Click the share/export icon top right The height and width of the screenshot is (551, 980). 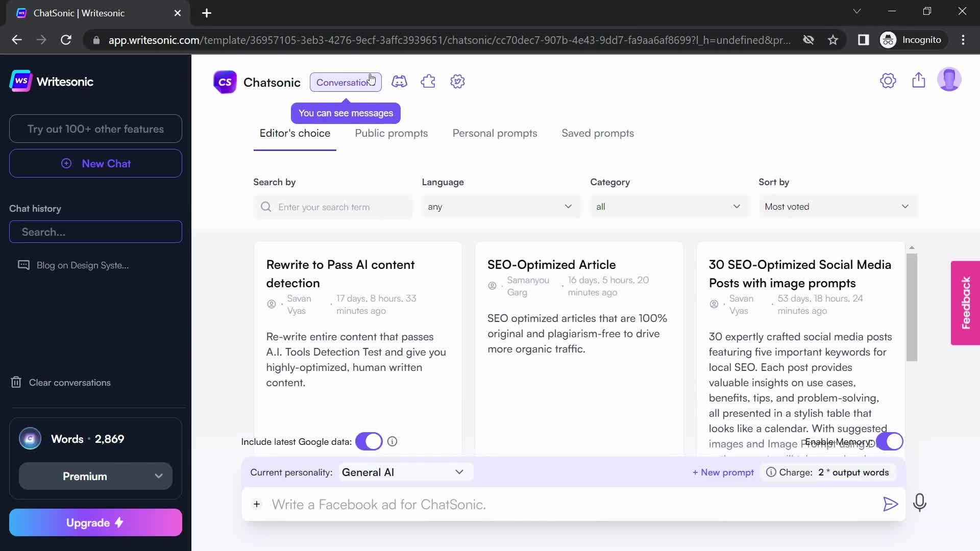[x=919, y=80]
